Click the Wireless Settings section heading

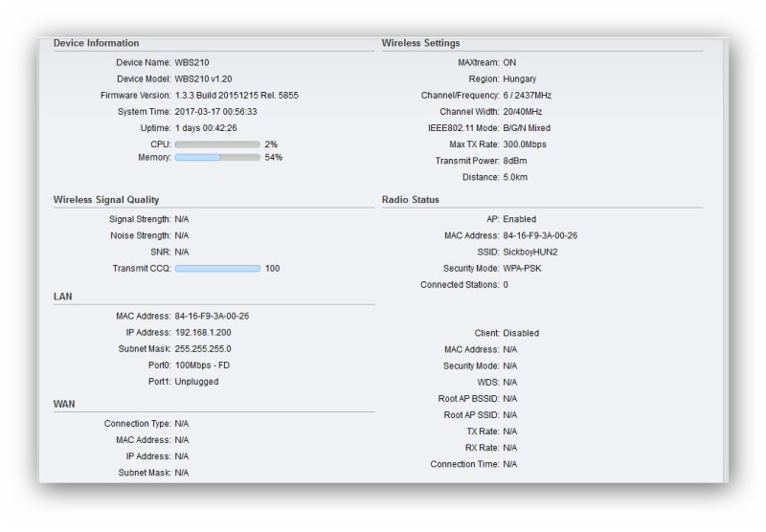pos(420,43)
